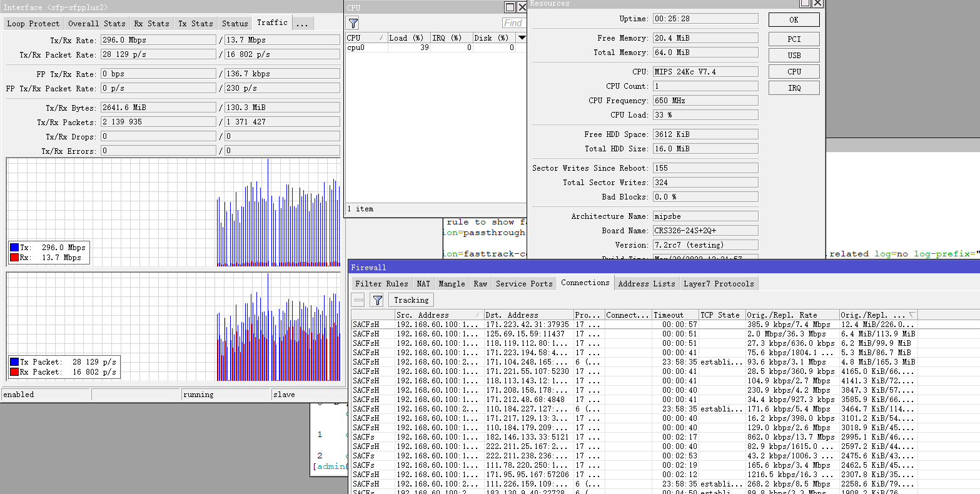Maximize the CPU window
The image size is (980, 494).
point(510,7)
